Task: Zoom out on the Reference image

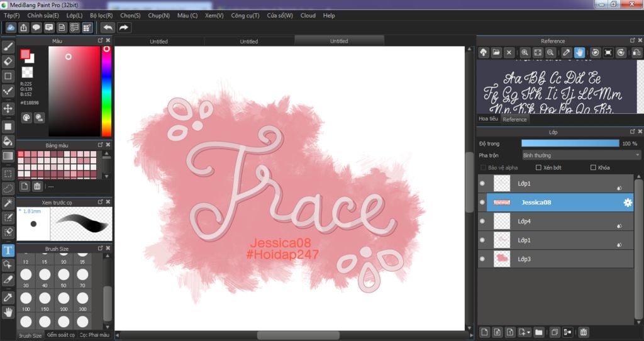Action: tap(550, 53)
